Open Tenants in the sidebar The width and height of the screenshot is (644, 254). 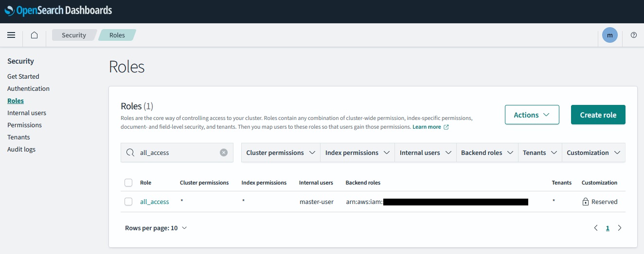coord(18,137)
